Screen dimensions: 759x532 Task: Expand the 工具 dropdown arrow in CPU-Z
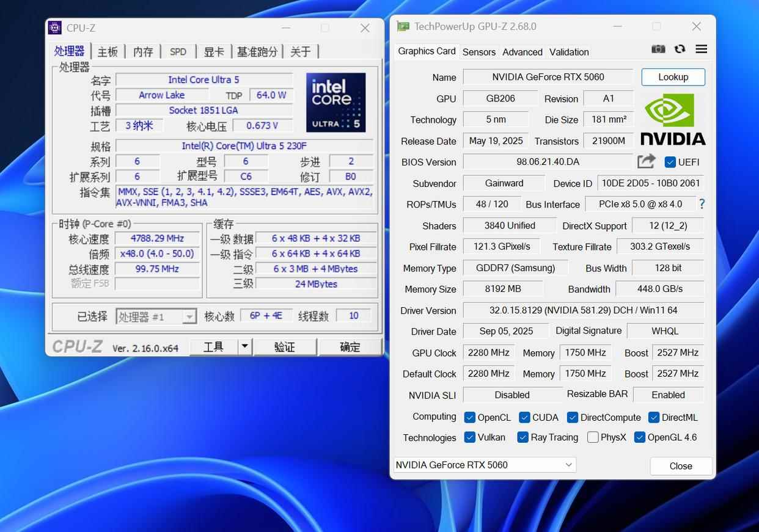pos(244,347)
